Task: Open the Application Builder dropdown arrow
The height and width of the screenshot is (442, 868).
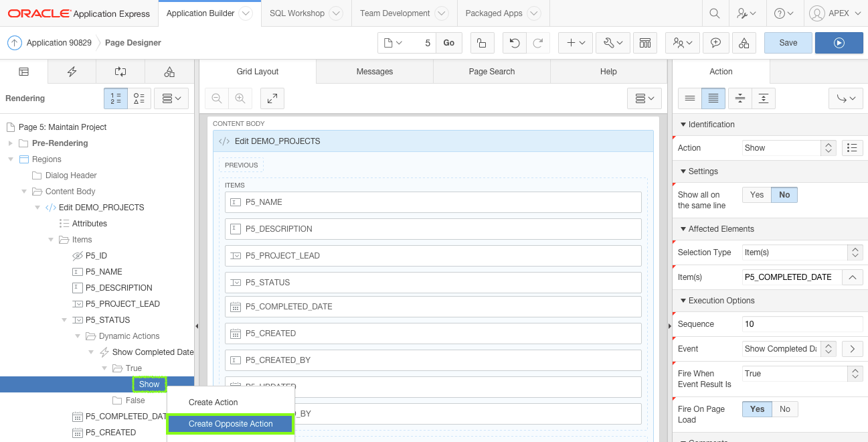Action: (246, 13)
